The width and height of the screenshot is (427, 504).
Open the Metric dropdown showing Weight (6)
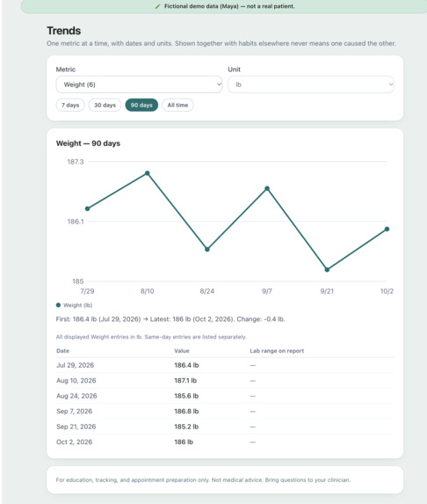coord(139,84)
